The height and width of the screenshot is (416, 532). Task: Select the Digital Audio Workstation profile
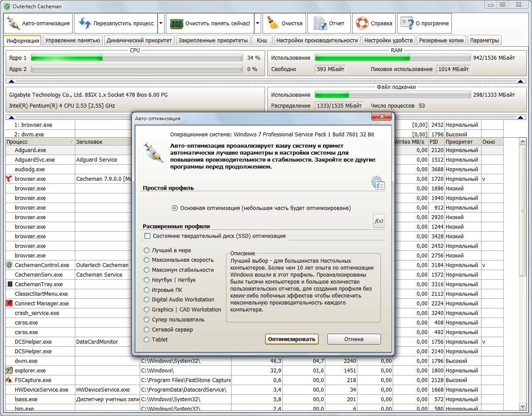[146, 300]
